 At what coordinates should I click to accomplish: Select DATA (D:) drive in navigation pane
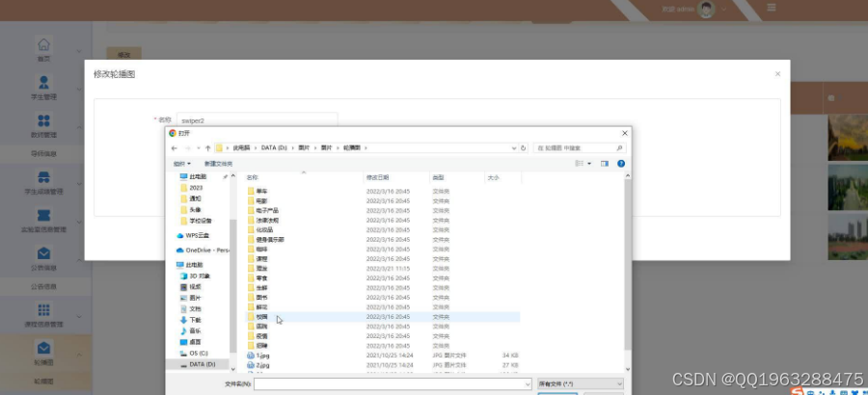[x=198, y=364]
